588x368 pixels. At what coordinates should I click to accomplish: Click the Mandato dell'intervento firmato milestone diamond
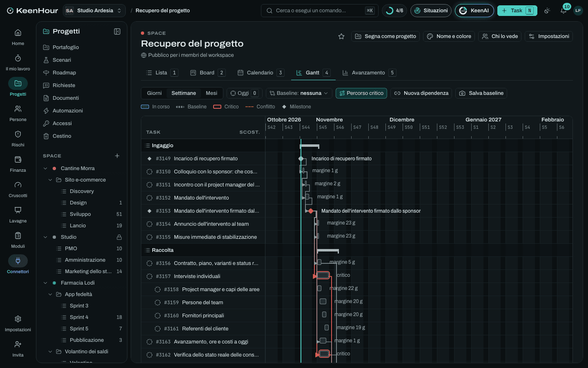[311, 211]
